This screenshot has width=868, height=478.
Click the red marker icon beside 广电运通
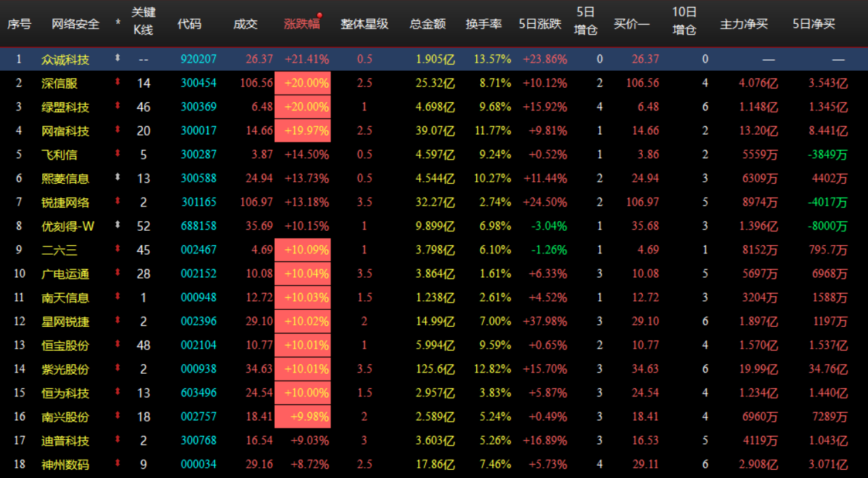tap(118, 273)
